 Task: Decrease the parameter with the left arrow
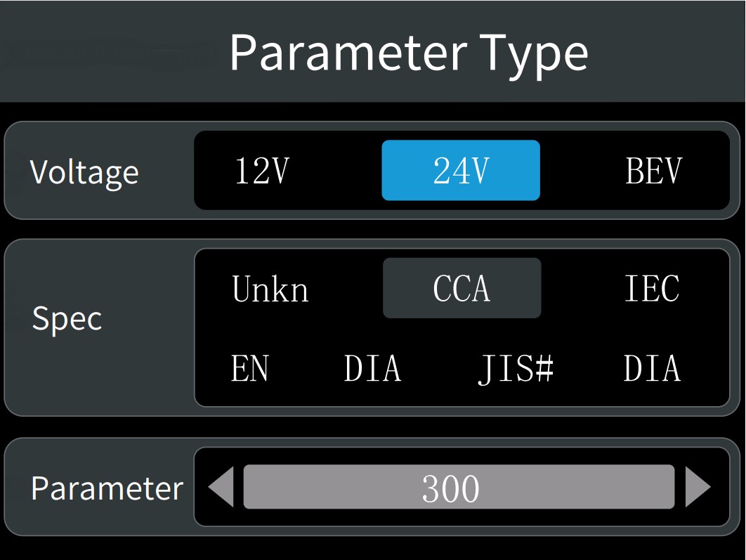coord(221,487)
